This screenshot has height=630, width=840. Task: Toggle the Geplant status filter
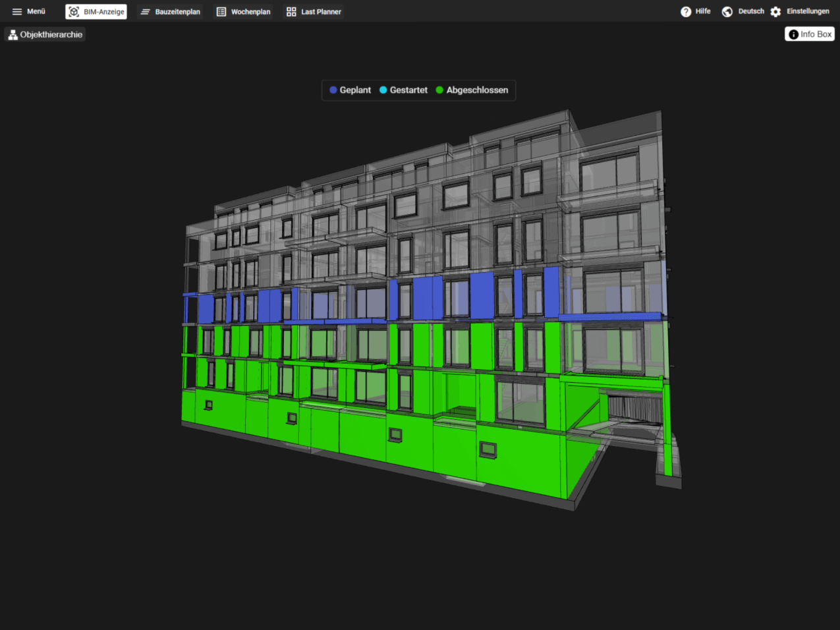click(x=350, y=90)
